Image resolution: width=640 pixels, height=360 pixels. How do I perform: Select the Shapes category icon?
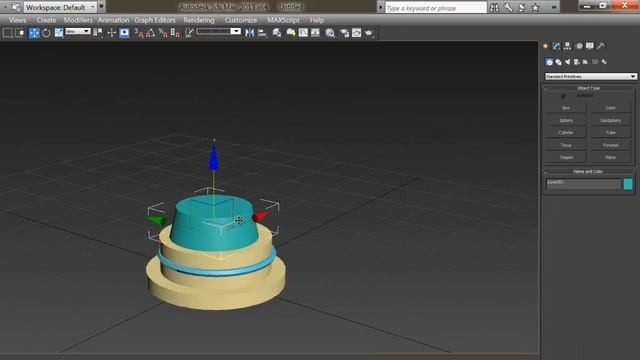(x=558, y=62)
